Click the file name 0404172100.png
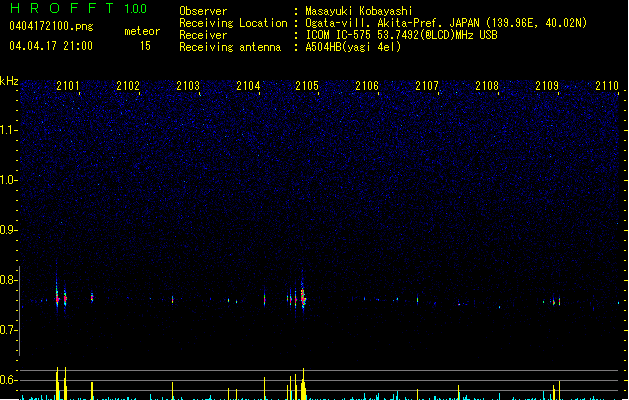The height and width of the screenshot is (400, 629). tap(51, 26)
